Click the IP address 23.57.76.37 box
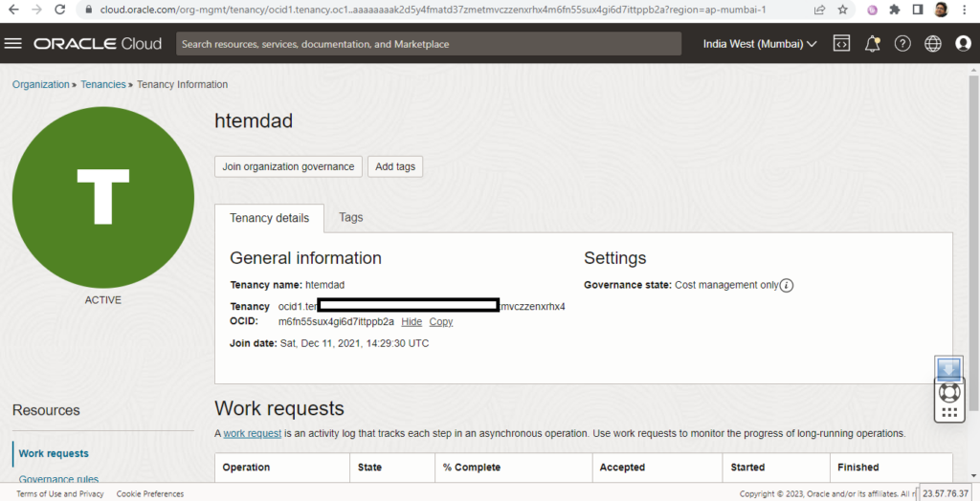The image size is (980, 501). (947, 493)
